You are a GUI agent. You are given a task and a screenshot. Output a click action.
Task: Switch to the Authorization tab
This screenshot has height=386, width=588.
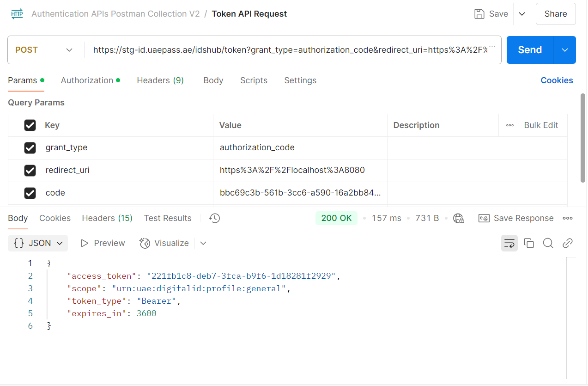coord(87,80)
